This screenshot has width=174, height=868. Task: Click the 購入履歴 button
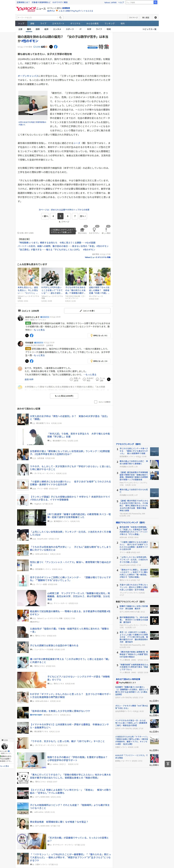tap(146, 18)
